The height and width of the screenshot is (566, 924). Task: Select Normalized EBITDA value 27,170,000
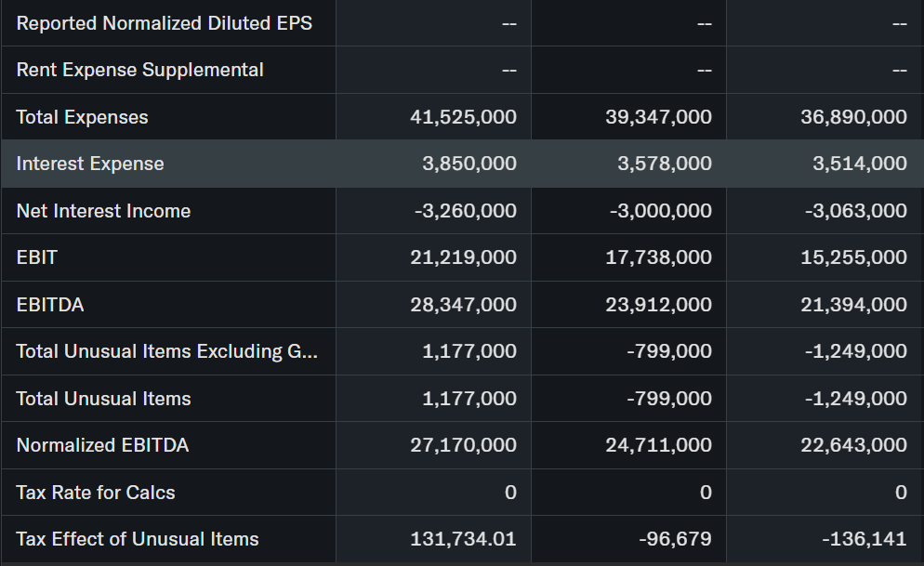point(463,445)
